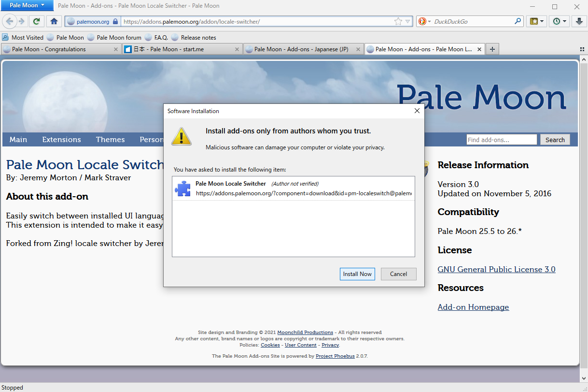The height and width of the screenshot is (392, 588).
Task: Open browsing history via the clock icon
Action: point(557,21)
